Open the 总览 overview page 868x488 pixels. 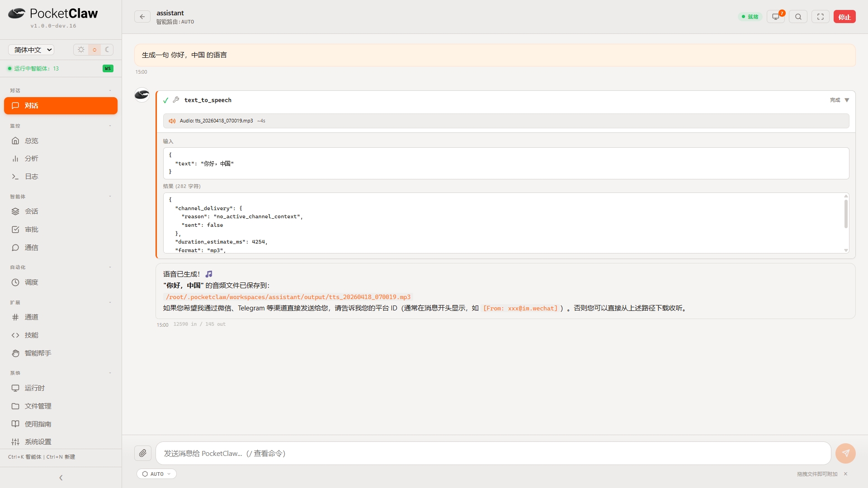[x=61, y=141]
